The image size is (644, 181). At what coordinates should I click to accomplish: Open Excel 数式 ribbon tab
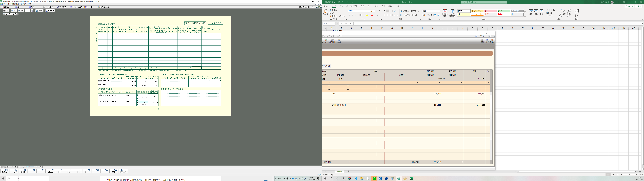point(363,6)
